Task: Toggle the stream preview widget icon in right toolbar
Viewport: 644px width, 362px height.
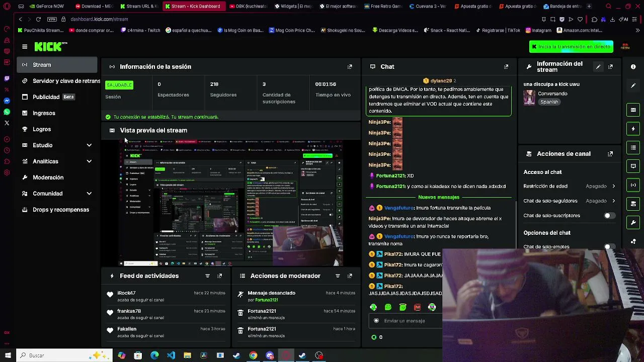Action: tap(633, 110)
